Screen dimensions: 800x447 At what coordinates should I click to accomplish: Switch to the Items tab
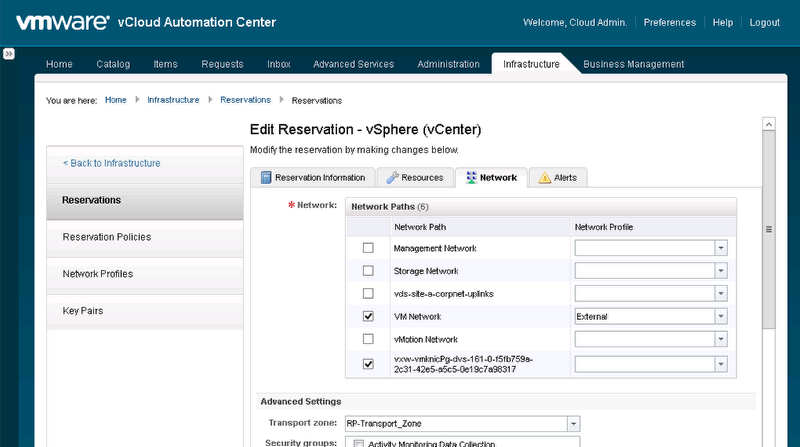coord(165,64)
